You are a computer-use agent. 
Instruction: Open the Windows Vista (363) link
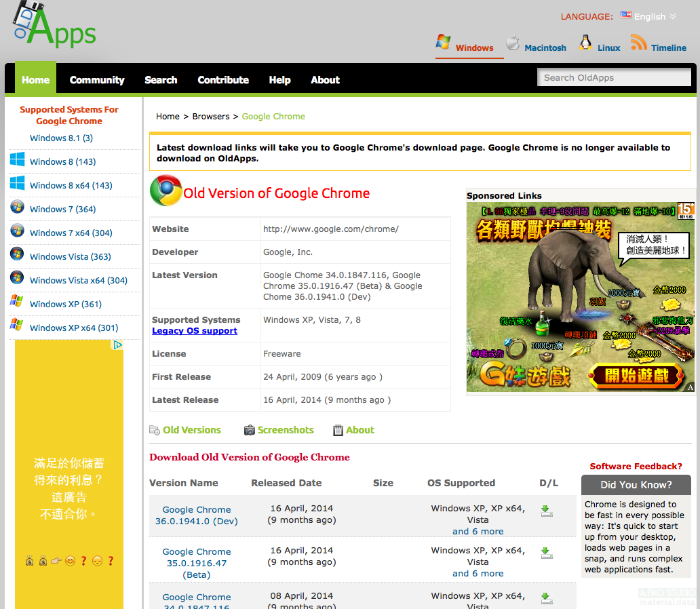70,257
